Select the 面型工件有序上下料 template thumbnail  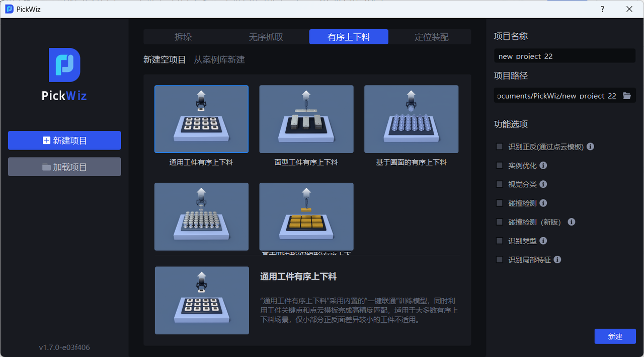pos(306,119)
